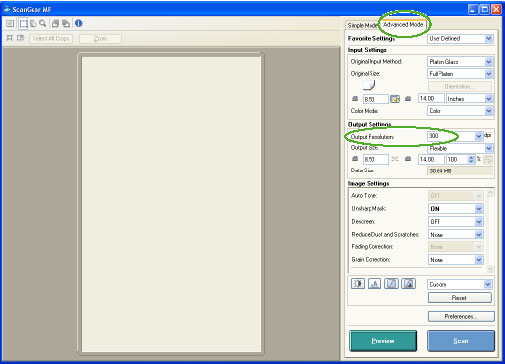The image size is (505, 364).
Task: Expand the Color Mode dropdown
Action: [460, 111]
